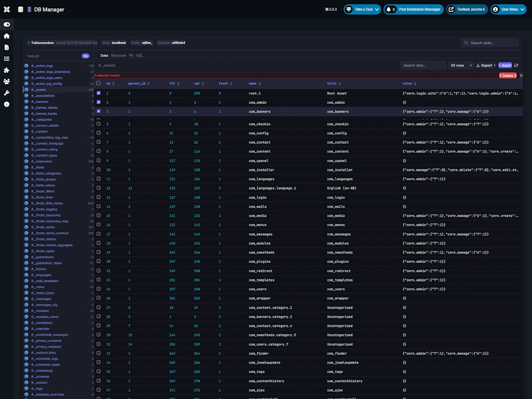Click the English (en-GB) title cell
The image size is (532, 399).
(x=341, y=188)
